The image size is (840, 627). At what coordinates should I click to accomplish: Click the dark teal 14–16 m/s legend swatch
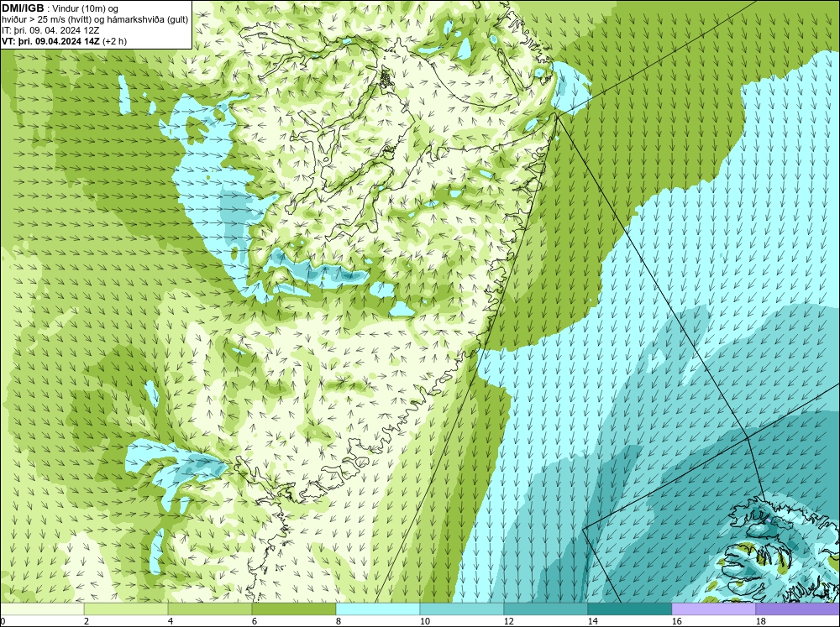629,609
